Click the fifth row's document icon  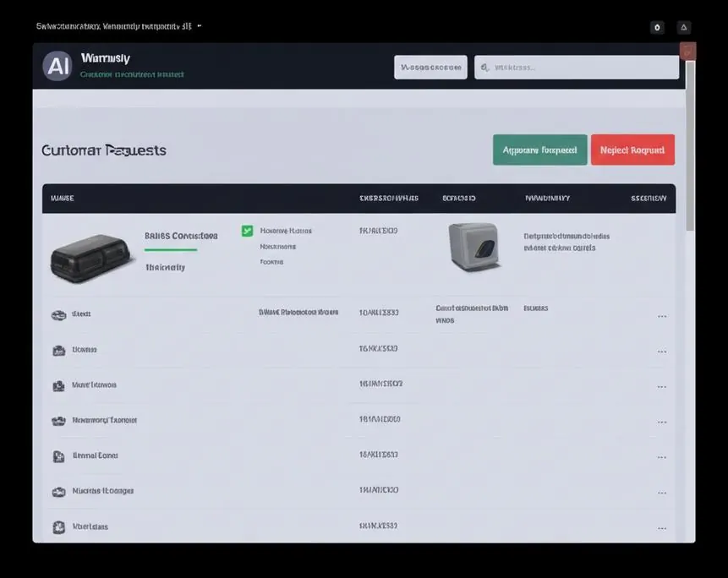pyautogui.click(x=58, y=456)
